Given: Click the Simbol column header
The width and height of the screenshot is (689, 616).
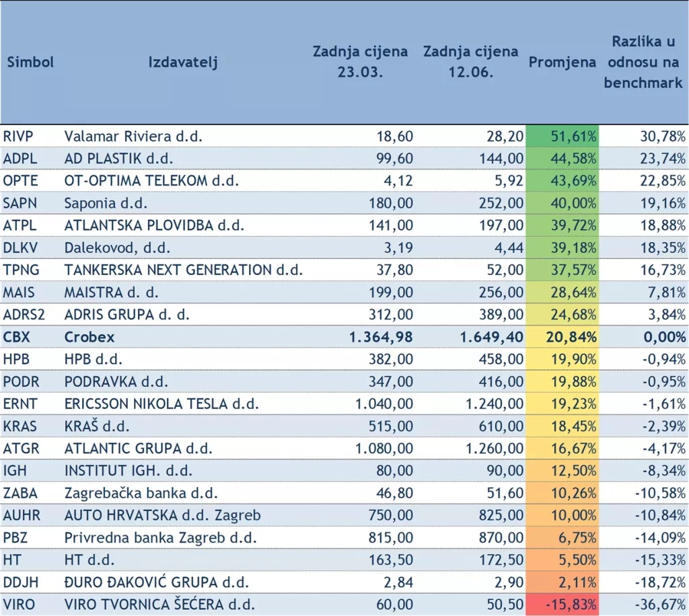Looking at the screenshot, I should [30, 63].
